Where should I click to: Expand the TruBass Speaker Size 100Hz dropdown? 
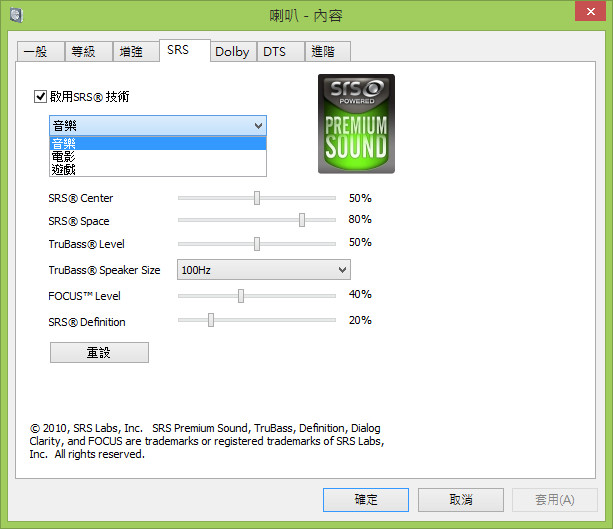coord(264,270)
